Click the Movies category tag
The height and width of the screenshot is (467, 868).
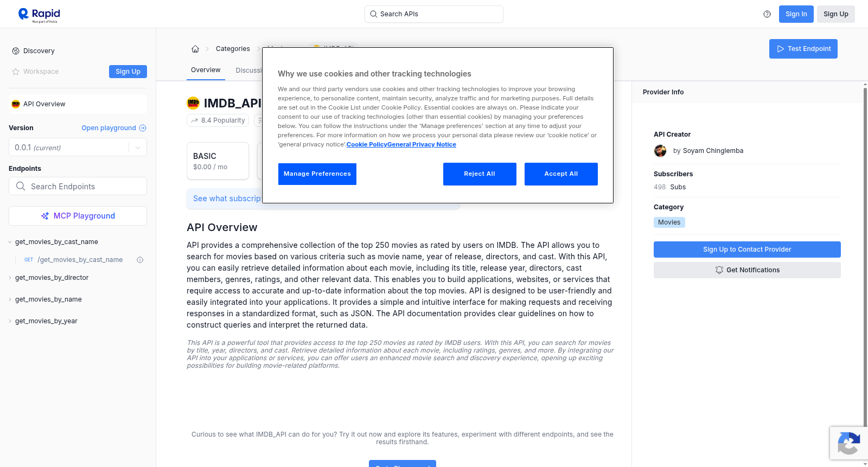pos(669,222)
